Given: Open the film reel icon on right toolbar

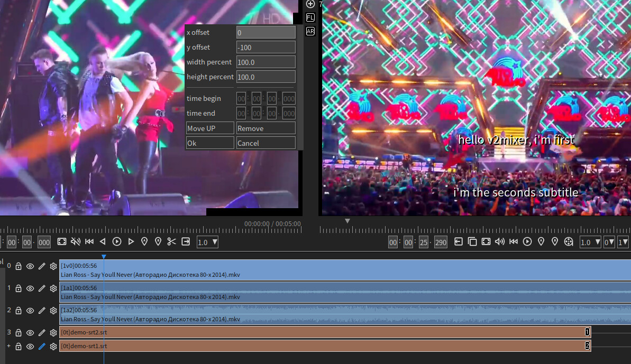Looking at the screenshot, I should [569, 241].
